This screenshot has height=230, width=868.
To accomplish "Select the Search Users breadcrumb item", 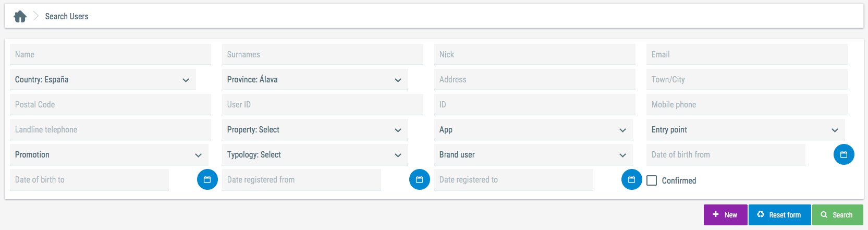I will tap(67, 17).
